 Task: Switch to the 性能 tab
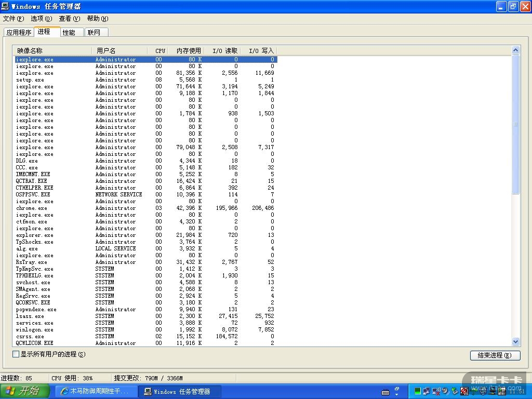pos(72,32)
